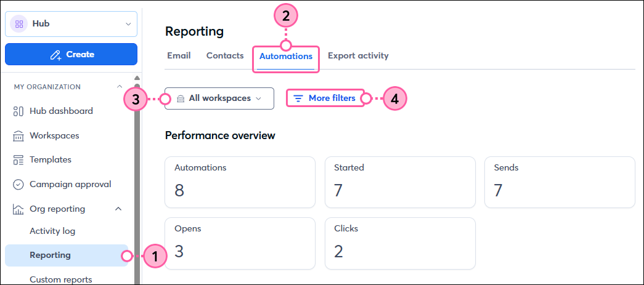Click the blue Create button
Image resolution: width=644 pixels, height=285 pixels.
pos(71,55)
